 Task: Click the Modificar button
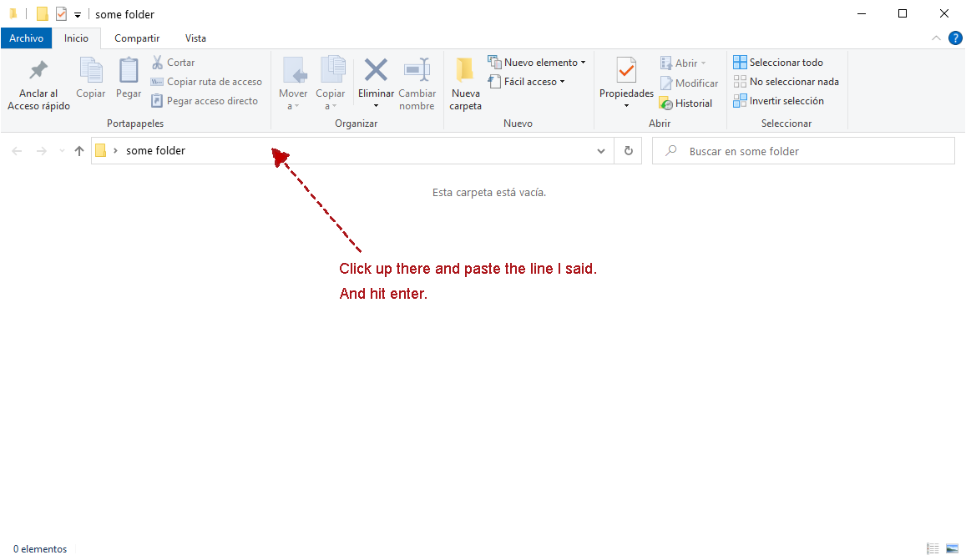point(689,83)
